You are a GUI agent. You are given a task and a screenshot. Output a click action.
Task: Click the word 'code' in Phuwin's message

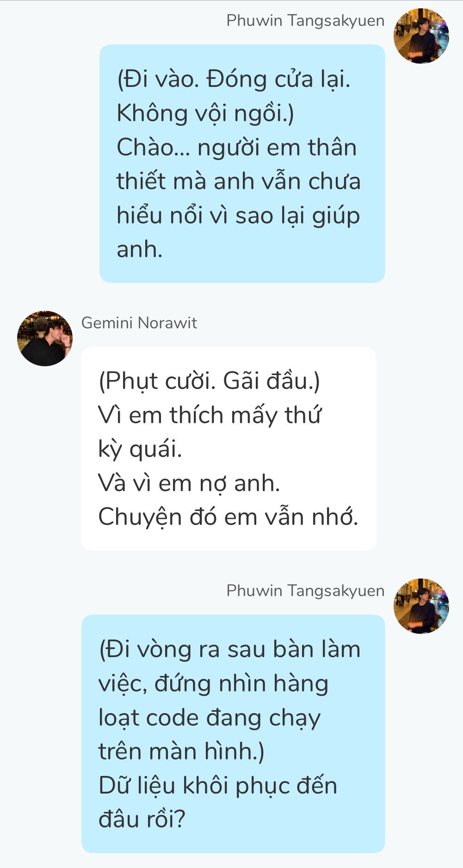click(173, 718)
